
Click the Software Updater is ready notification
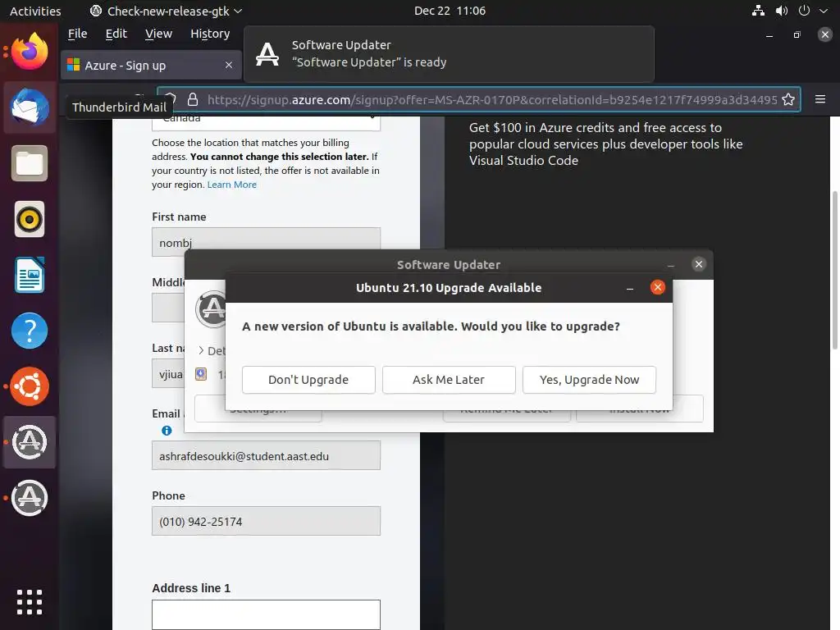[x=449, y=54]
